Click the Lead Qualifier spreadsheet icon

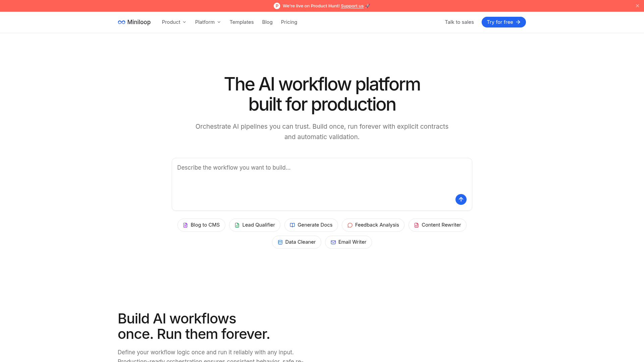(x=237, y=225)
